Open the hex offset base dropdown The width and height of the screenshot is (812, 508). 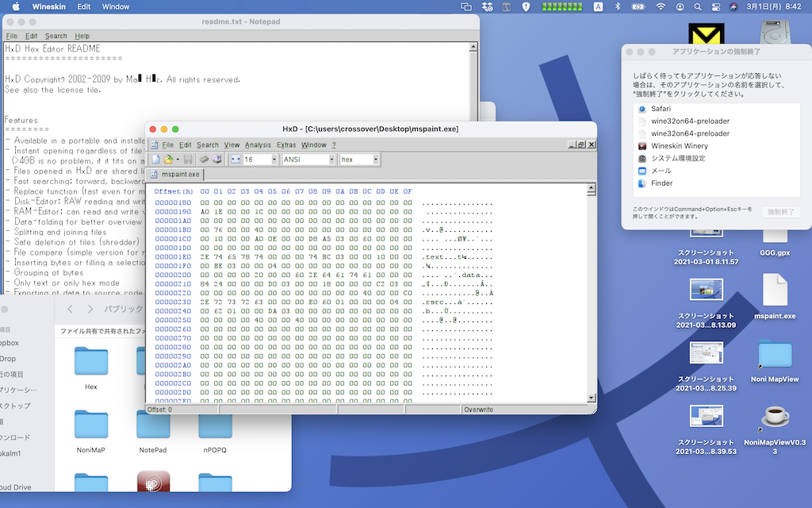[375, 160]
